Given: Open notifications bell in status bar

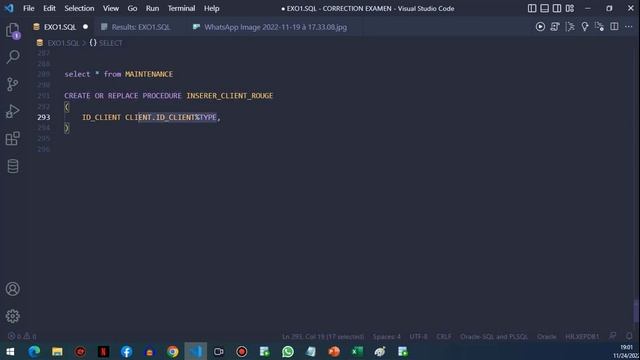Looking at the screenshot, I should [629, 336].
